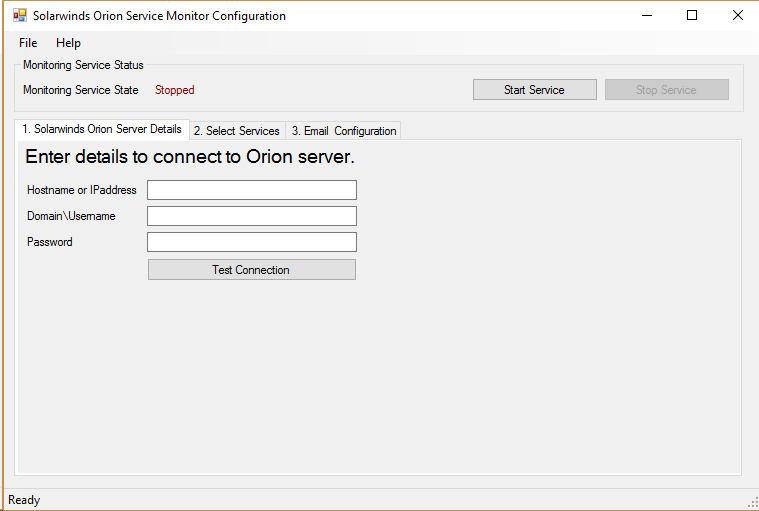Click the Ready status bar text
This screenshot has height=511, width=759.
point(24,500)
